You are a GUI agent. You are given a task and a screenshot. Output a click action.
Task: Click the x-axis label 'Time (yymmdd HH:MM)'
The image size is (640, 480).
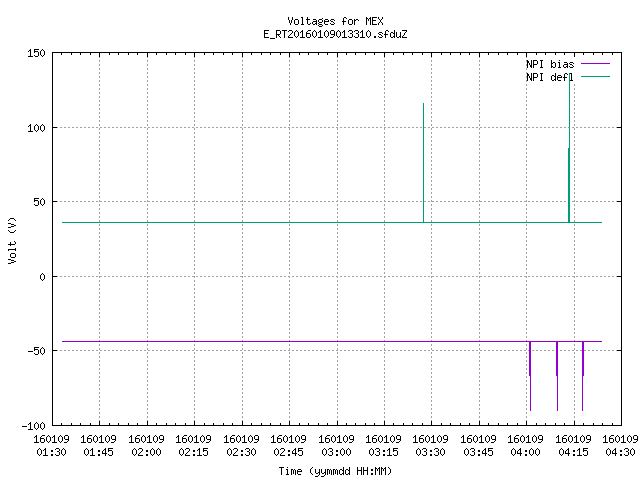[335, 471]
